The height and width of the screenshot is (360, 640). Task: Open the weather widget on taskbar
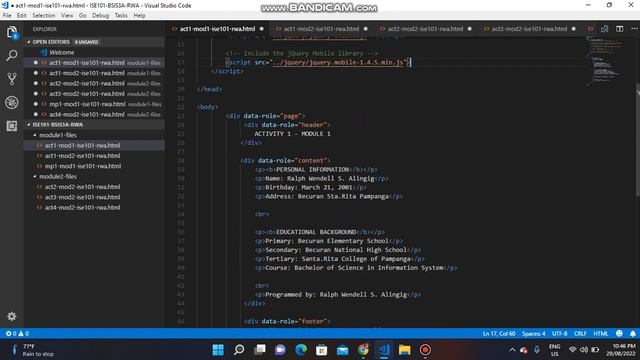coord(32,350)
